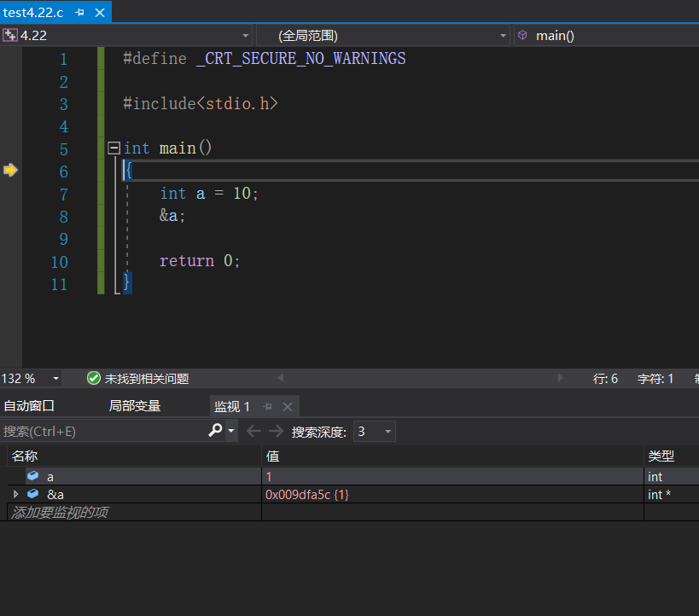The width and height of the screenshot is (699, 616).
Task: Click the &a; statement on line 8
Action: pos(172,216)
